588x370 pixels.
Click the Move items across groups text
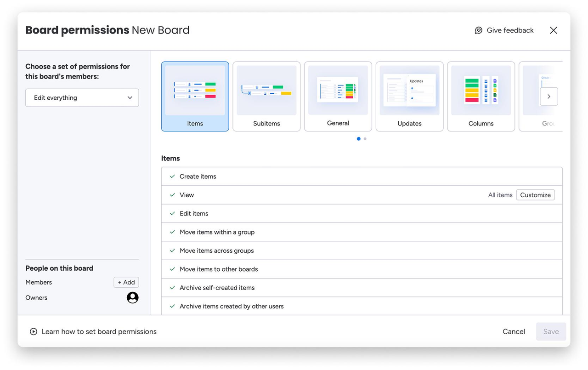click(x=217, y=250)
